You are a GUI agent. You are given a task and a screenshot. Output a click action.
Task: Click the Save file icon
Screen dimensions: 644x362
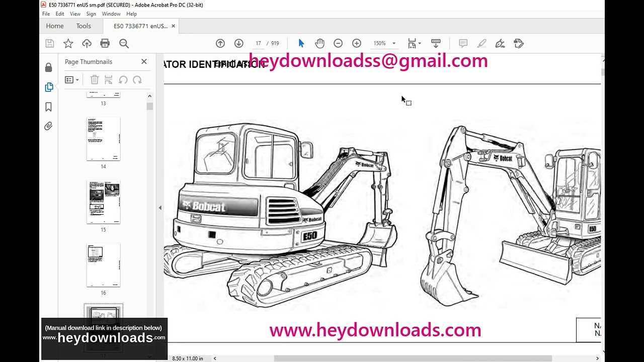tap(49, 43)
